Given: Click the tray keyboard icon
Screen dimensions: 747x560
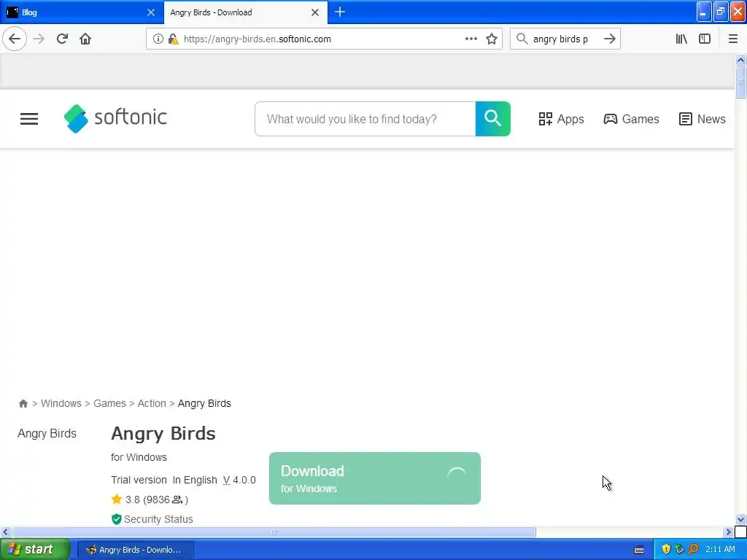Looking at the screenshot, I should pos(639,550).
